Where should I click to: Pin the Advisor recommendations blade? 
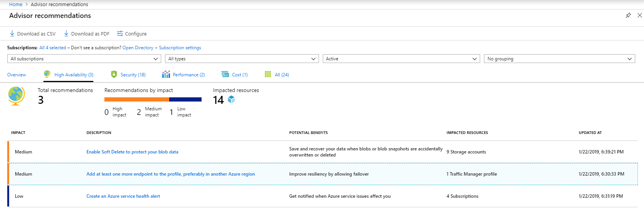[628, 15]
